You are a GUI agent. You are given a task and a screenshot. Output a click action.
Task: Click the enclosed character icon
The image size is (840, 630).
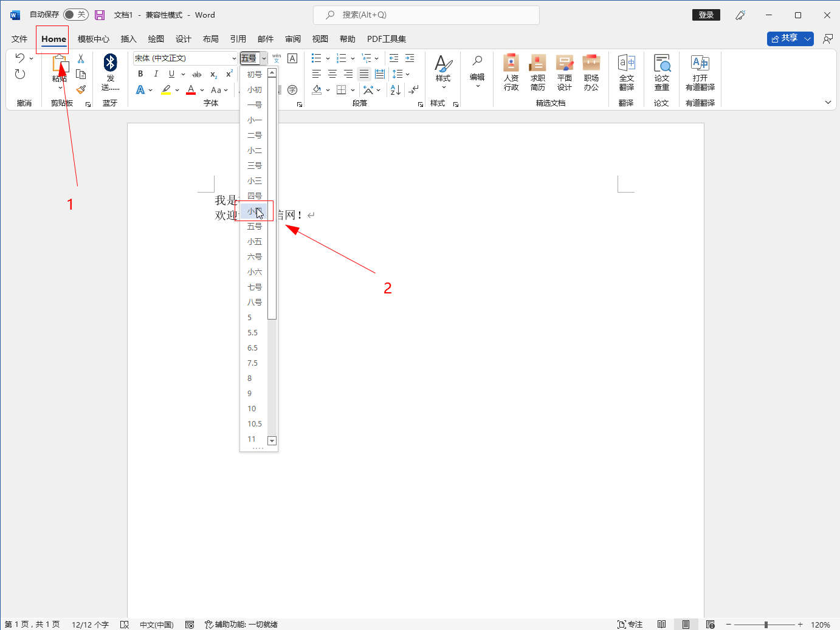pos(292,90)
